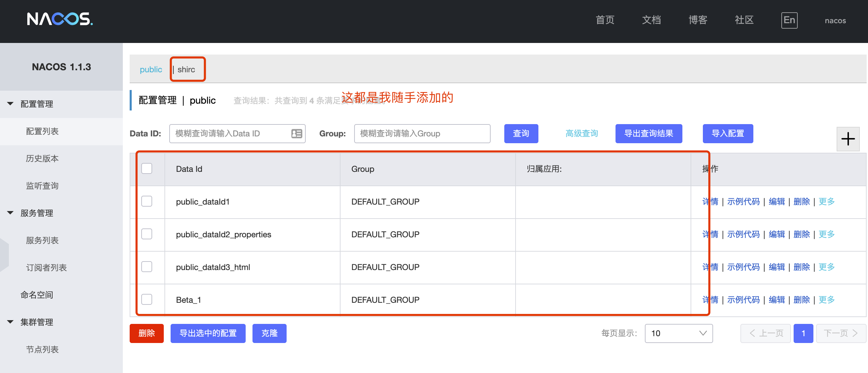868x373 pixels.
Task: Click the plus icon to add configuration
Action: point(848,139)
